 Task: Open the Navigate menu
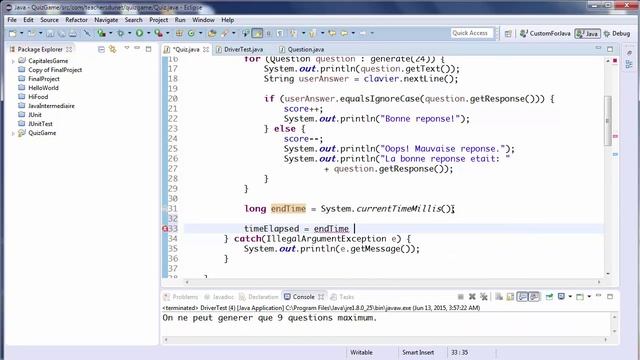pos(106,20)
